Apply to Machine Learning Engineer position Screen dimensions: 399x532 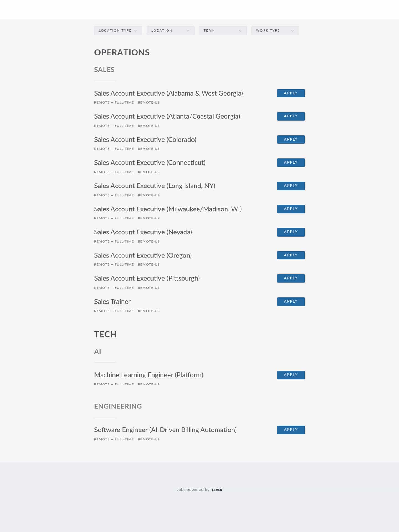coord(291,375)
